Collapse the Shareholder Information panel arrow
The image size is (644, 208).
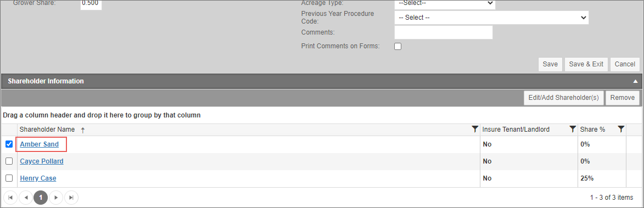(x=635, y=81)
